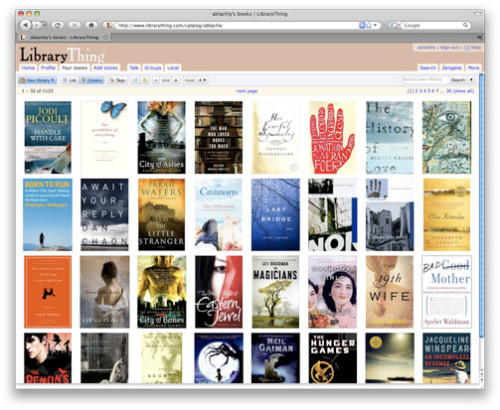
Task: Open the Local tab
Action: click(173, 68)
